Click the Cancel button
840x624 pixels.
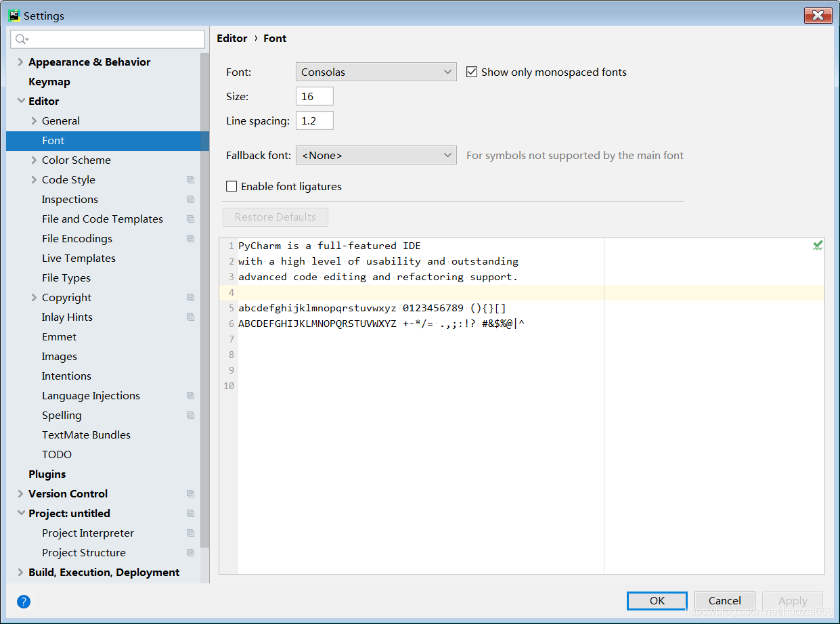click(725, 601)
